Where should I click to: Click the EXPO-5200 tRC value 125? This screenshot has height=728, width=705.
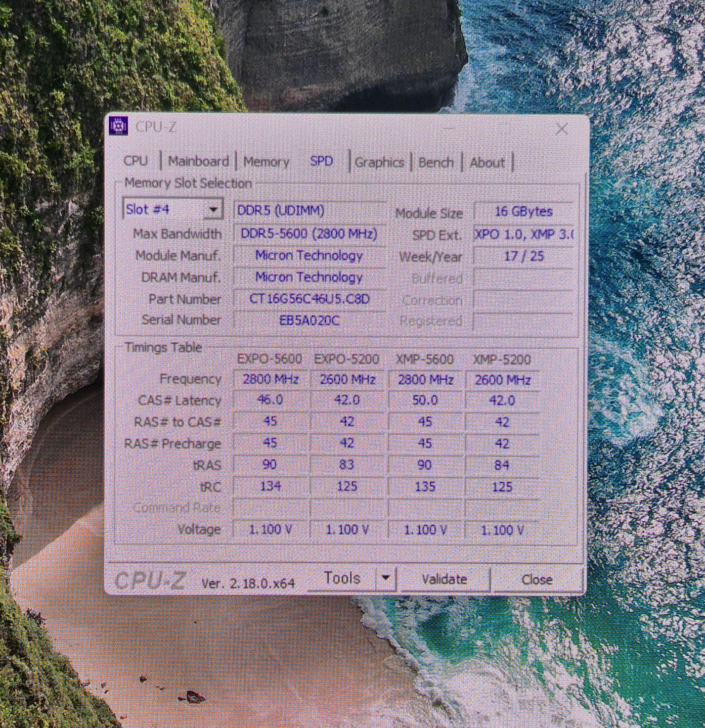347,486
